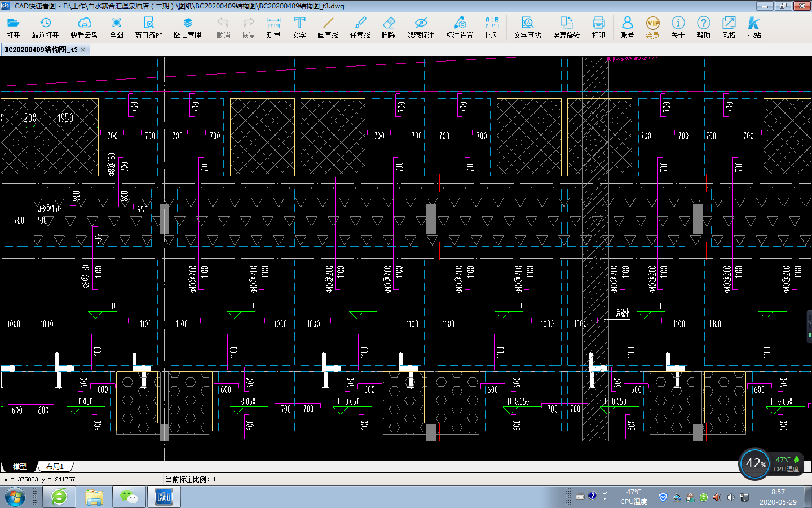
Task: Click the 47℃ CPU温度 widget
Action: (x=787, y=464)
